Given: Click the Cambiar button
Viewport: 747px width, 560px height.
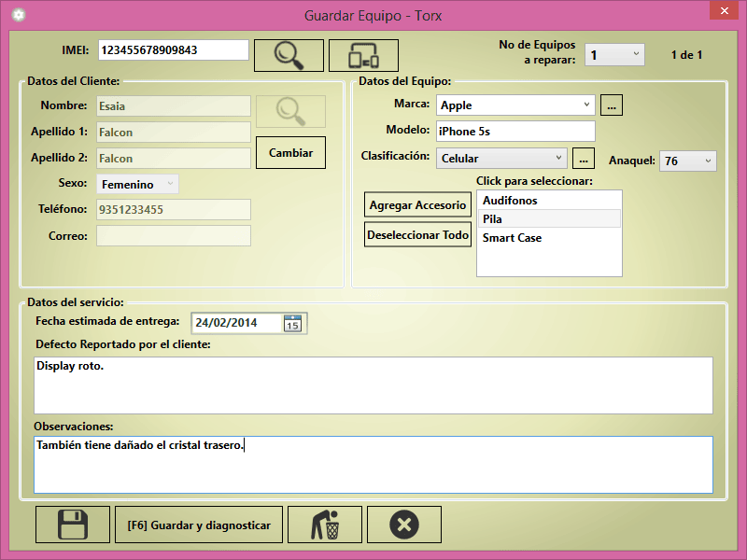Looking at the screenshot, I should [290, 153].
